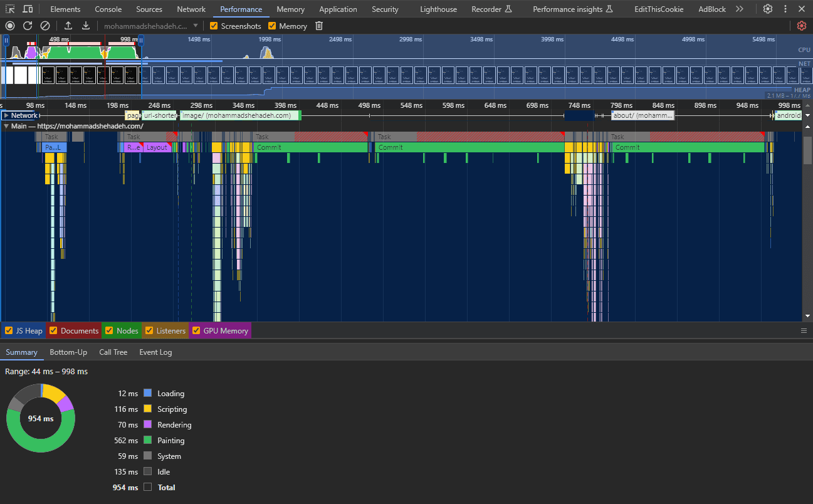
Task: Click the load profile upload icon
Action: pyautogui.click(x=68, y=26)
